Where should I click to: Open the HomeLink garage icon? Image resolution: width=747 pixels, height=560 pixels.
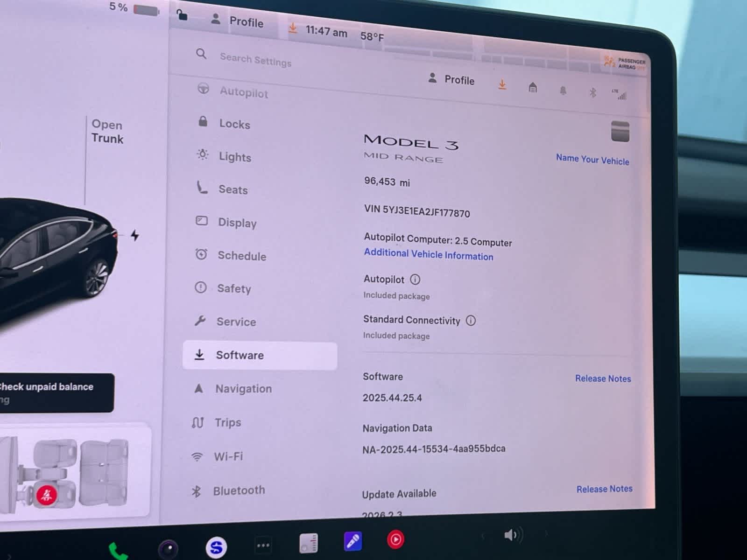533,88
